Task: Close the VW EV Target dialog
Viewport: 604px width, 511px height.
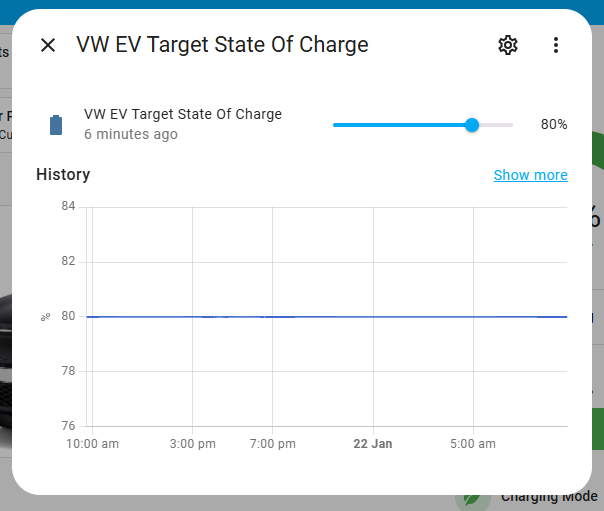Action: click(x=48, y=45)
